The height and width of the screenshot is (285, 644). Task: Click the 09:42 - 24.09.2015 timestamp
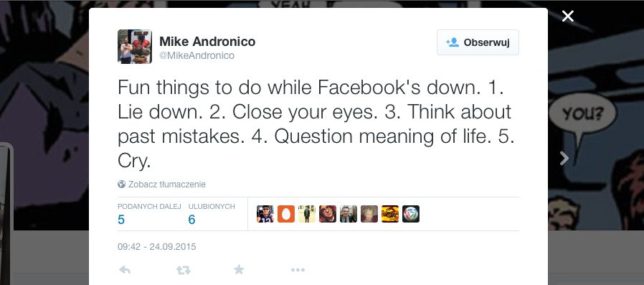click(x=157, y=247)
